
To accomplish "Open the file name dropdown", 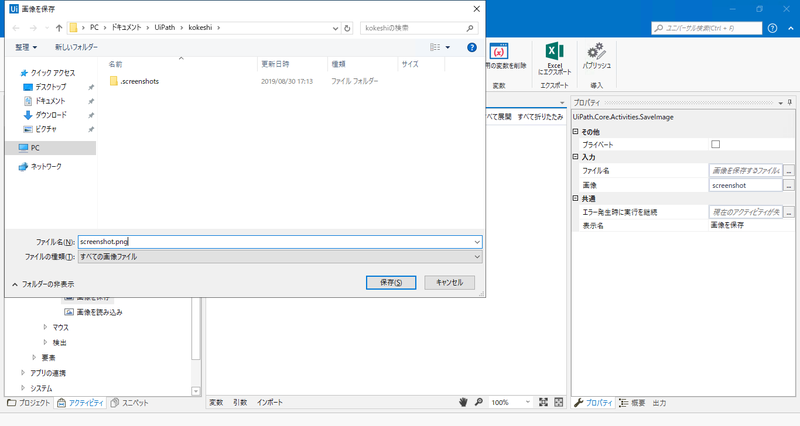I will pos(477,242).
